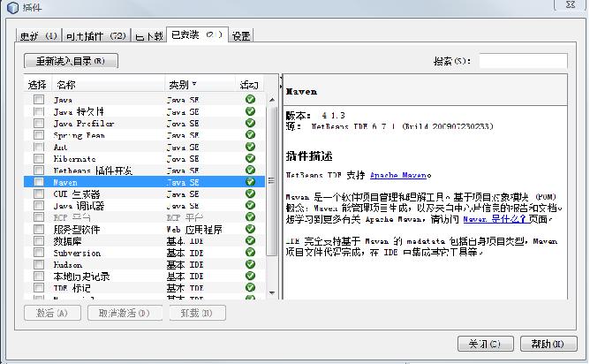The height and width of the screenshot is (364, 590).
Task: Click the active status icon for Java Profiler
Action: point(250,123)
